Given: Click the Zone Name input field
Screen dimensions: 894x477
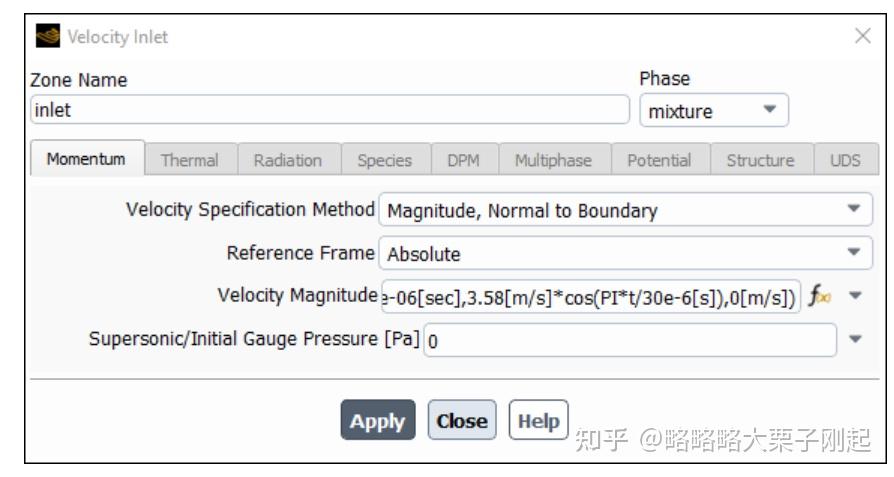Looking at the screenshot, I should click(x=330, y=110).
